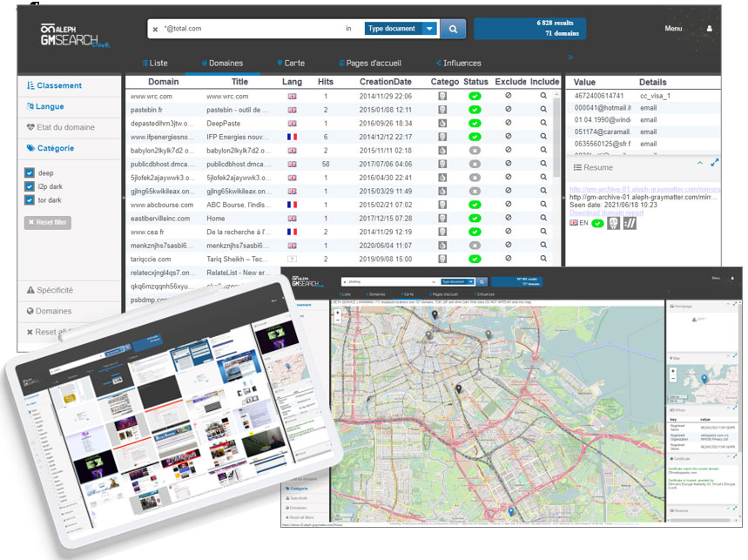748x560 pixels.
Task: Click the exclude icon for pastebin.fr row
Action: (508, 109)
